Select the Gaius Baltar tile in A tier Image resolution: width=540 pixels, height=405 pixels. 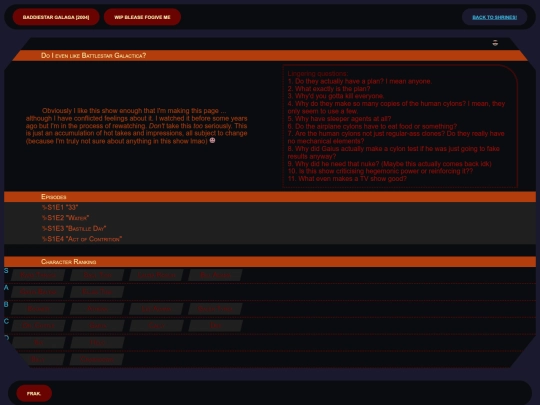click(x=38, y=292)
